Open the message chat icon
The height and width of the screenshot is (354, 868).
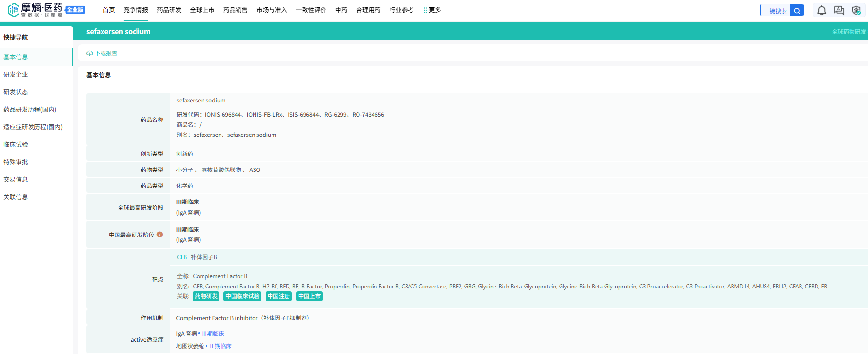(839, 10)
